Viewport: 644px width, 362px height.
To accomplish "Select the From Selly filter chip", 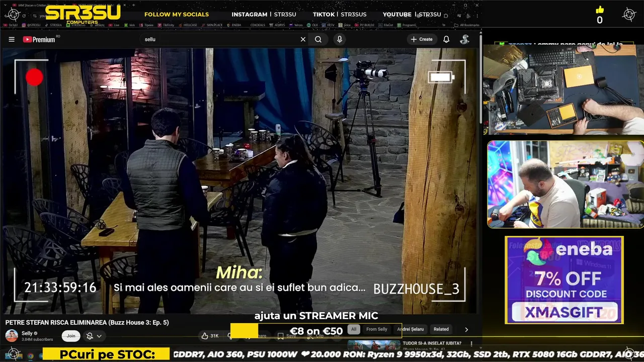I will (x=377, y=329).
